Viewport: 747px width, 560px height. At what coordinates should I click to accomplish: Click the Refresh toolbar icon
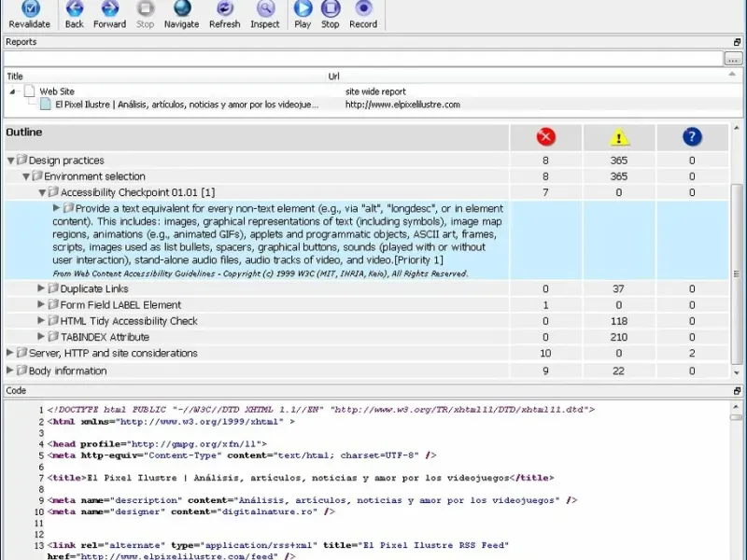(224, 8)
